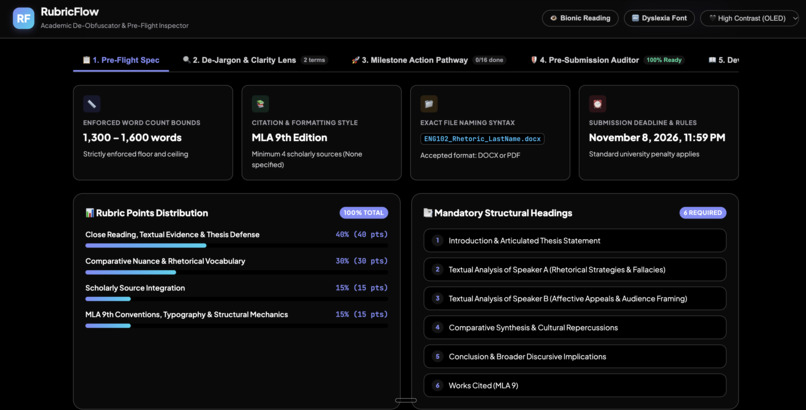This screenshot has height=410, width=806.
Task: Open the partially visible fifth tab
Action: click(x=723, y=60)
